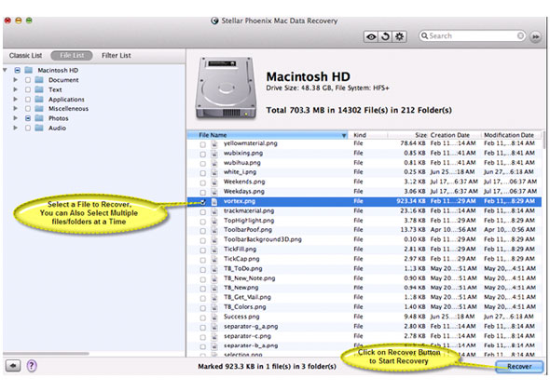Image resolution: width=550 pixels, height=392 pixels.
Task: Toggle the Photos folder checkbox
Action: 28,118
